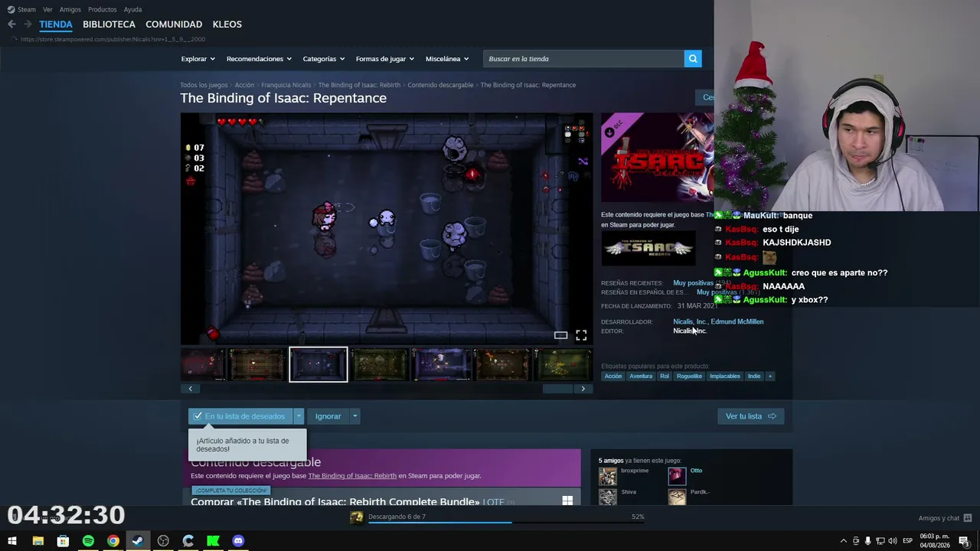The image size is (980, 551).
Task: Open Edmund McMillen developer link
Action: [737, 321]
